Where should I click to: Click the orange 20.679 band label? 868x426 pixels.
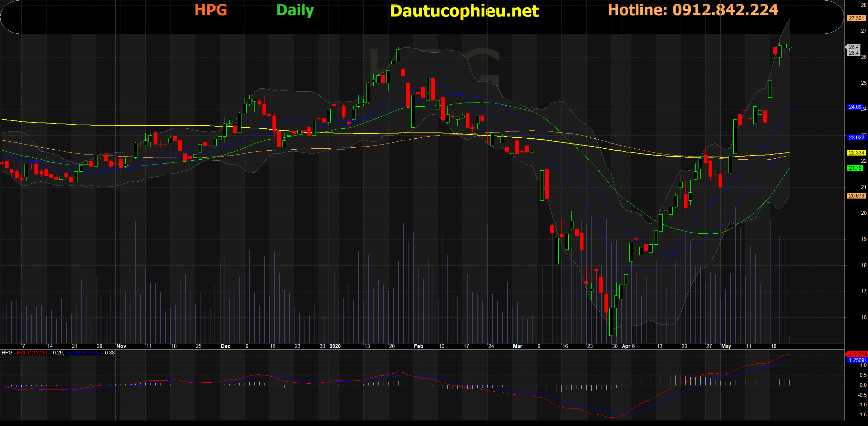856,195
